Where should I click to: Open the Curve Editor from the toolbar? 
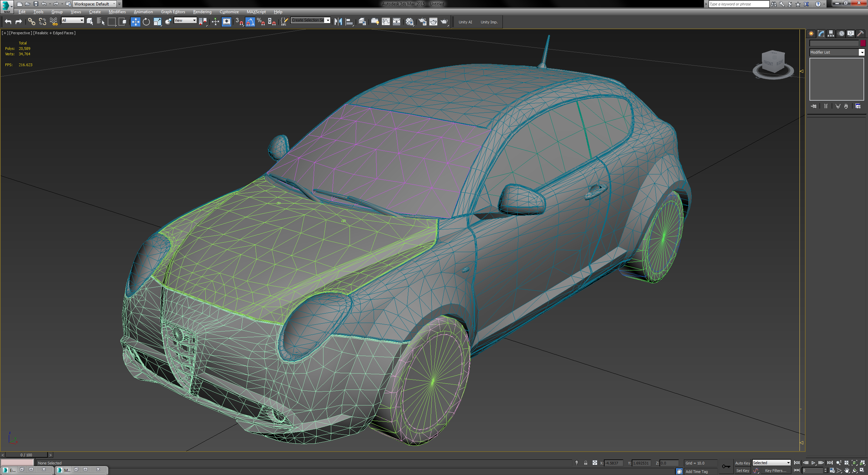pyautogui.click(x=386, y=22)
